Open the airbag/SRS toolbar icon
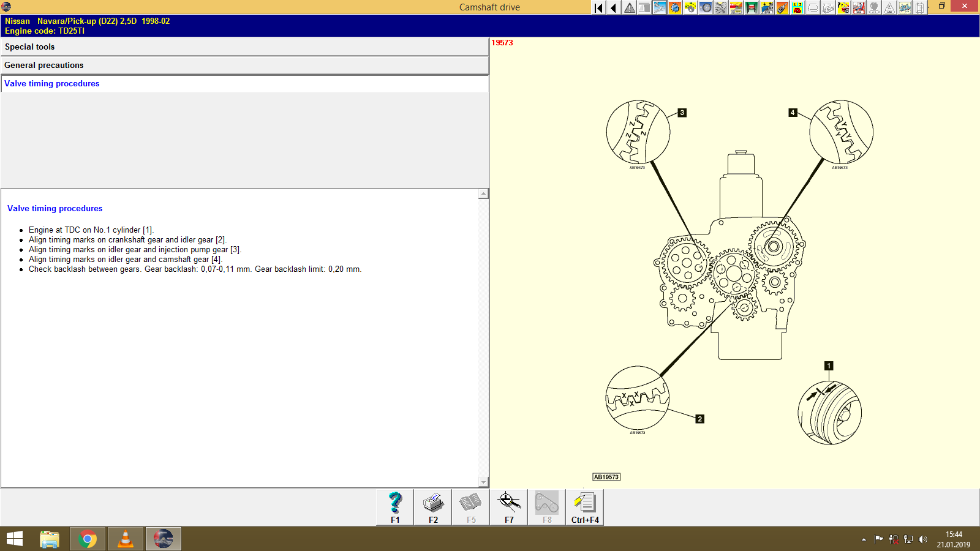This screenshot has height=551, width=980. point(859,7)
